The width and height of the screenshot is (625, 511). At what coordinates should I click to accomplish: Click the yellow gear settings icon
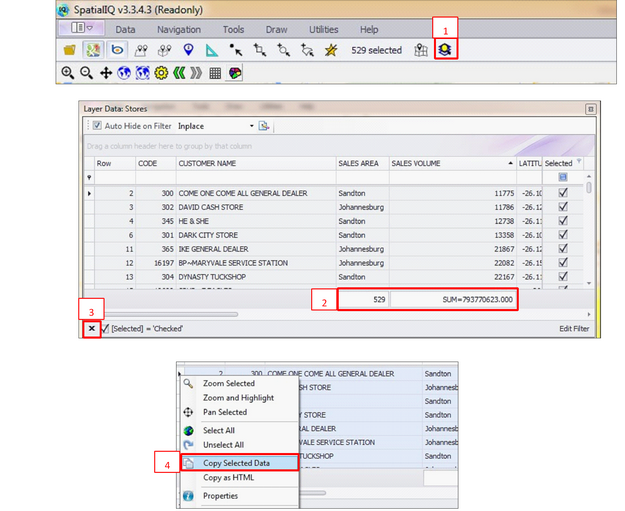point(160,73)
